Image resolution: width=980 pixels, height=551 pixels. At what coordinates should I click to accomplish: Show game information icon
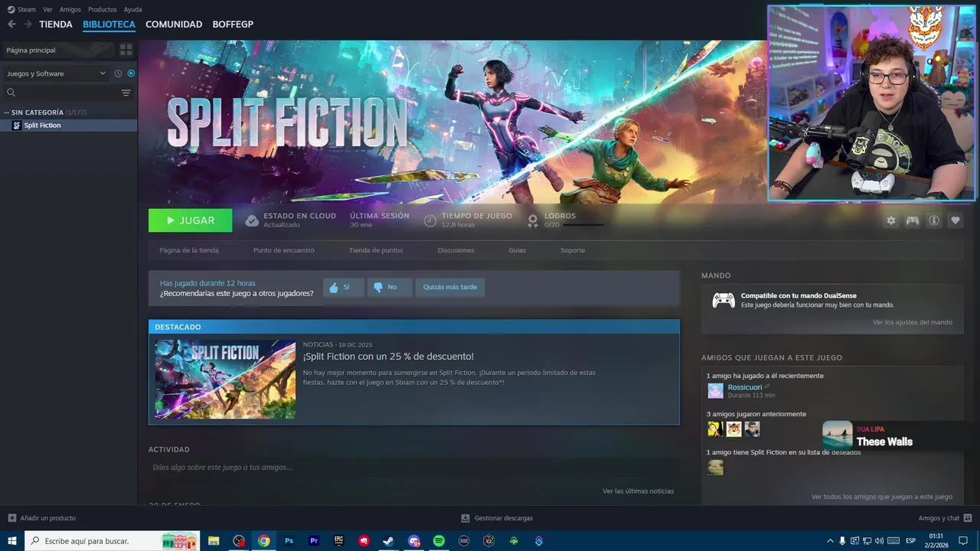pyautogui.click(x=934, y=220)
